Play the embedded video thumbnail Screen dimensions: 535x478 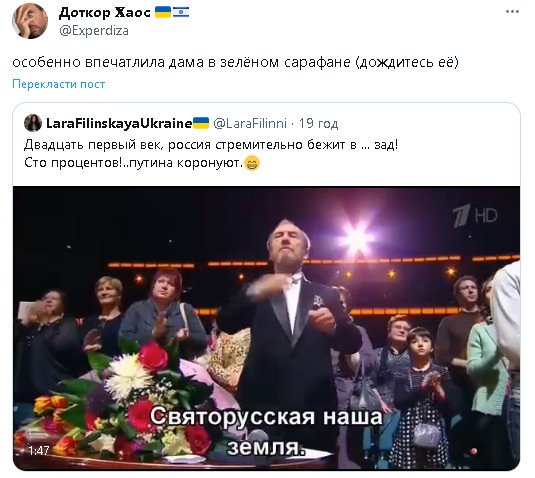click(x=266, y=328)
